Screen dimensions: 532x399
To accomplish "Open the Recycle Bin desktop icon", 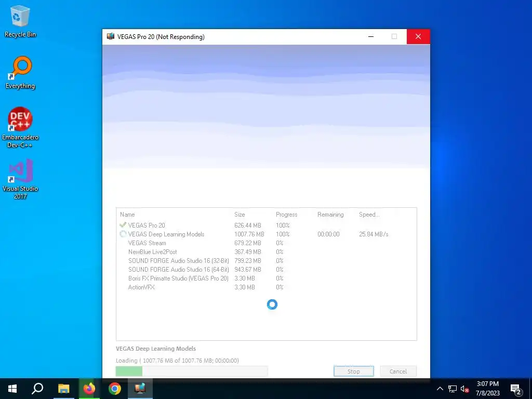I will [20, 21].
